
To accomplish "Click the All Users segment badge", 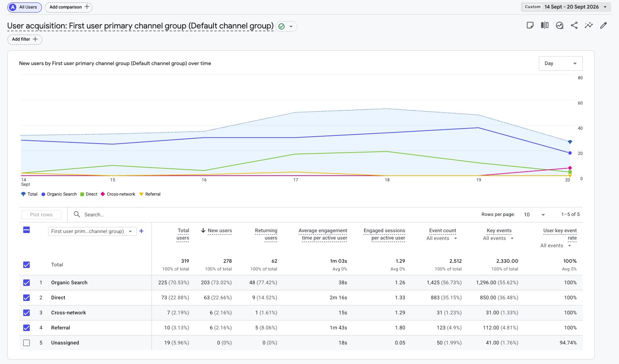I will click(x=24, y=7).
